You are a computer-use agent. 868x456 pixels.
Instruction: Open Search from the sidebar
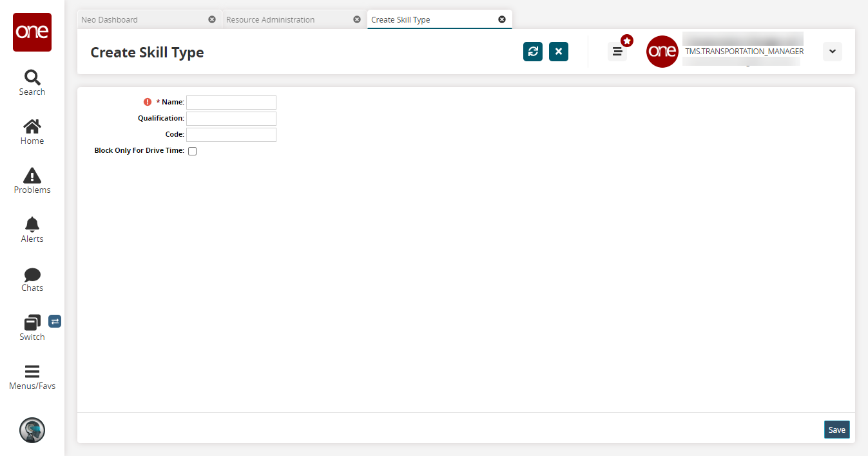(x=32, y=83)
